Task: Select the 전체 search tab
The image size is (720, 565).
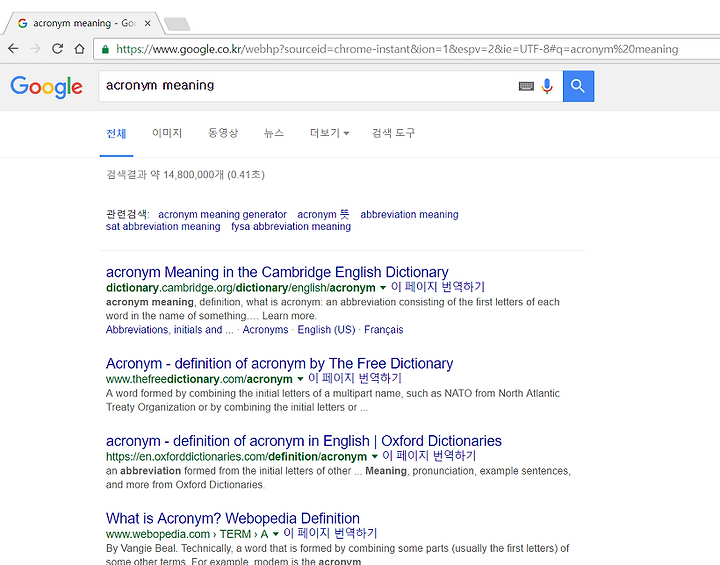Action: coord(116,134)
